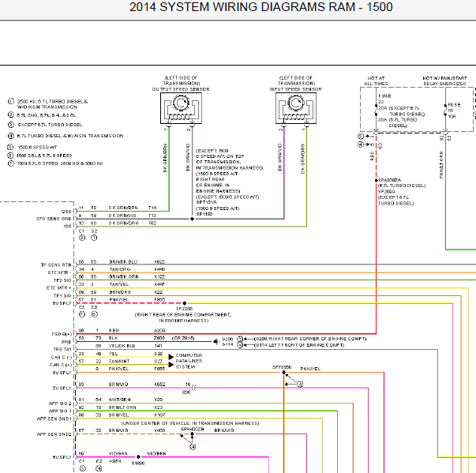Image resolution: width=476 pixels, height=473 pixels.
Task: Click the APP SIG 1 pin label
Action: click(x=60, y=411)
